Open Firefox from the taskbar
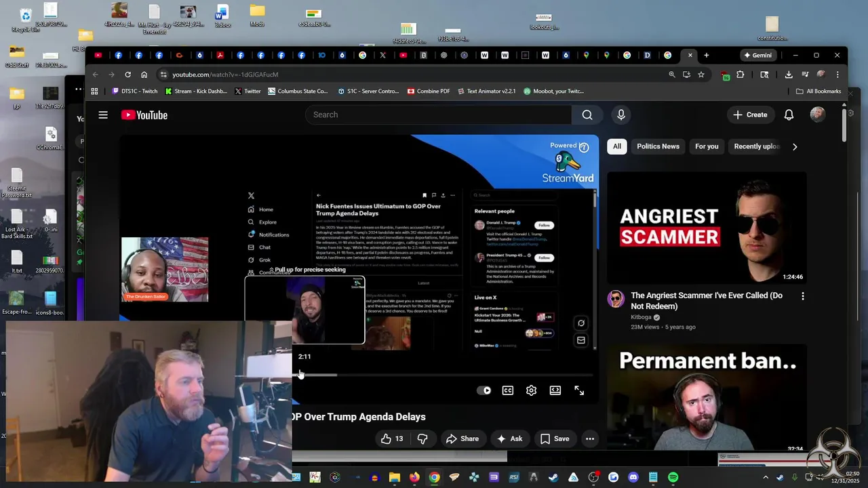 tap(414, 477)
